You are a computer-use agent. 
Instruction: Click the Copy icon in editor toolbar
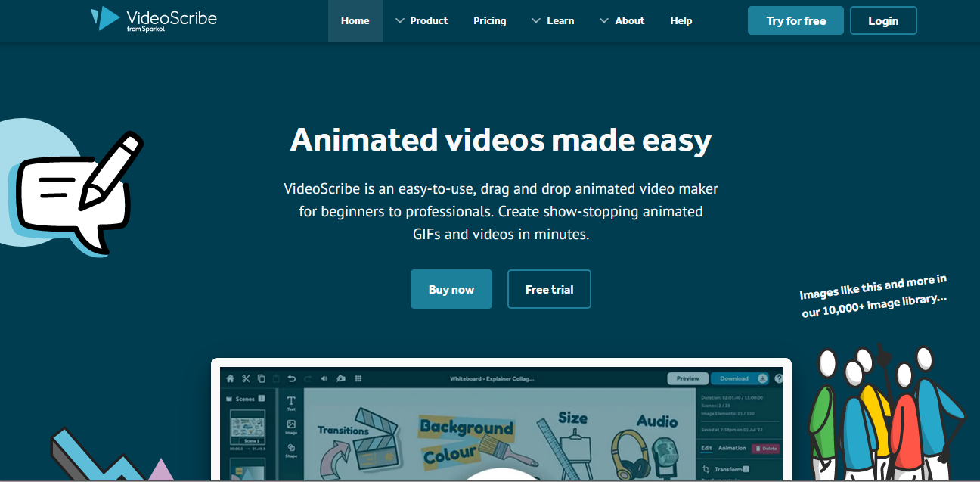(261, 378)
